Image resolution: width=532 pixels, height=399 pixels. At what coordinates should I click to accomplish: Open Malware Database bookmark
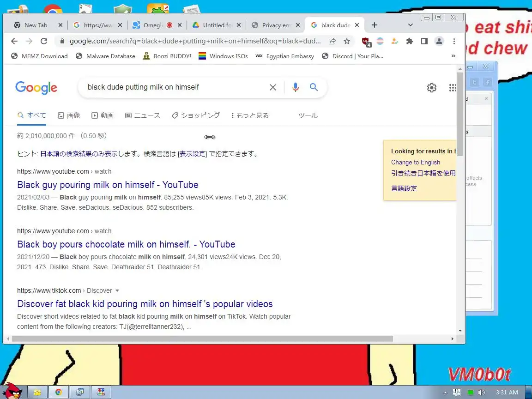coord(105,56)
